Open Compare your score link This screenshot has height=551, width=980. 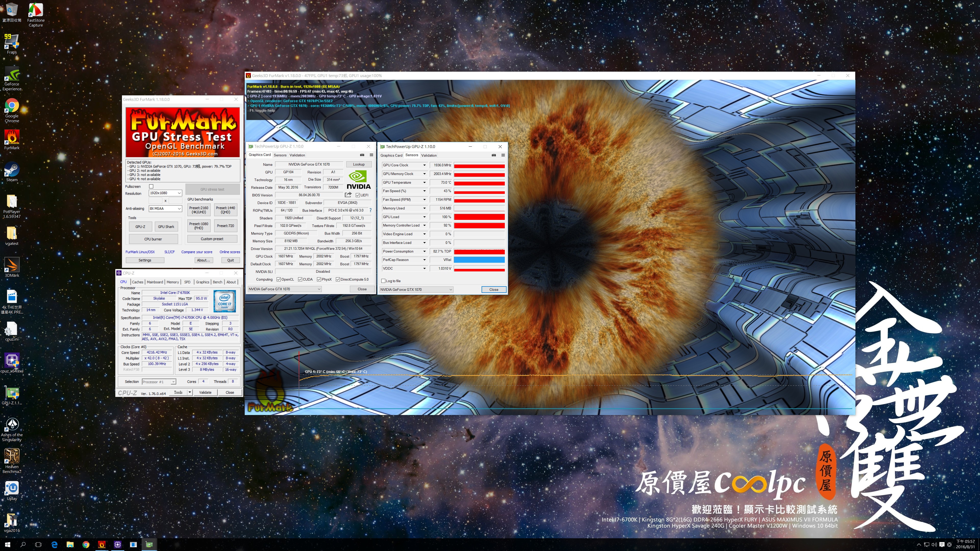click(x=197, y=252)
